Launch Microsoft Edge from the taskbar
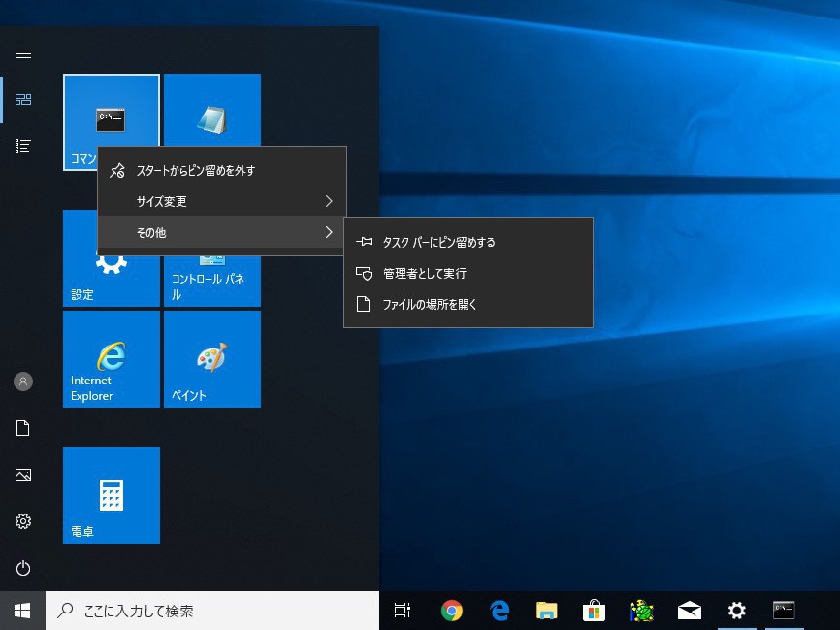The image size is (840, 630). click(500, 611)
